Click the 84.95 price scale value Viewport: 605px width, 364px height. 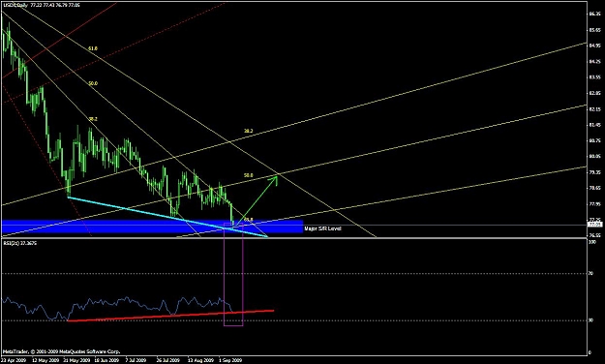click(594, 45)
